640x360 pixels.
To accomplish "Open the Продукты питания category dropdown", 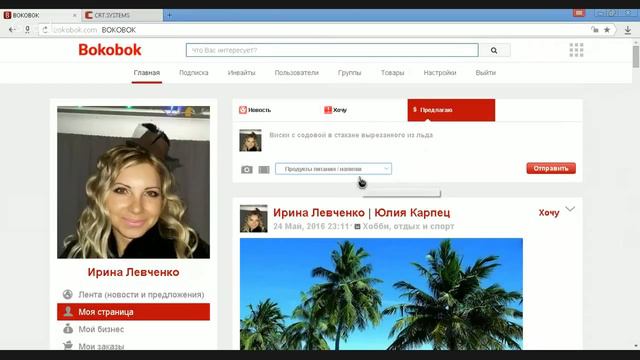I will [x=333, y=169].
